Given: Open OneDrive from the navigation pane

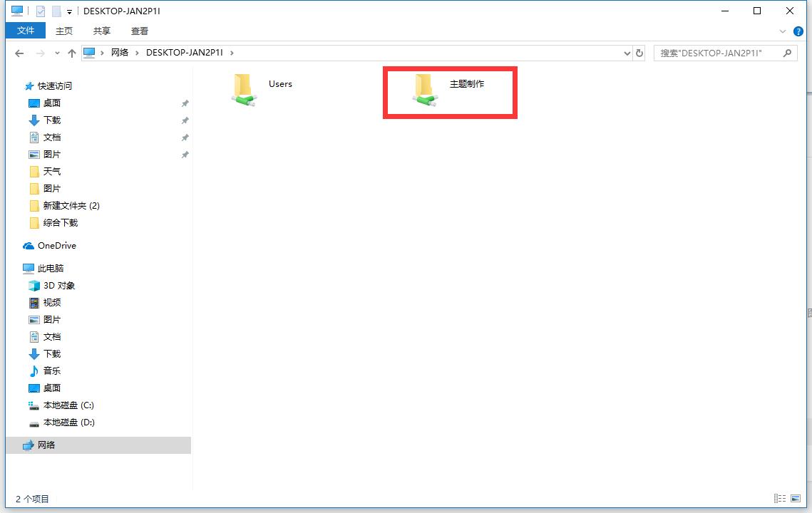Looking at the screenshot, I should (x=55, y=245).
